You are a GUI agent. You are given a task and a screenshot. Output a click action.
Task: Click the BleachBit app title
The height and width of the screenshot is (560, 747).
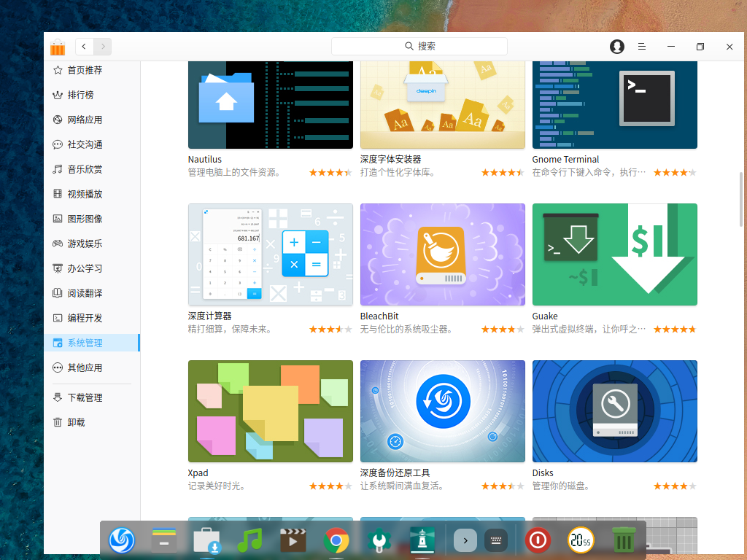point(379,316)
